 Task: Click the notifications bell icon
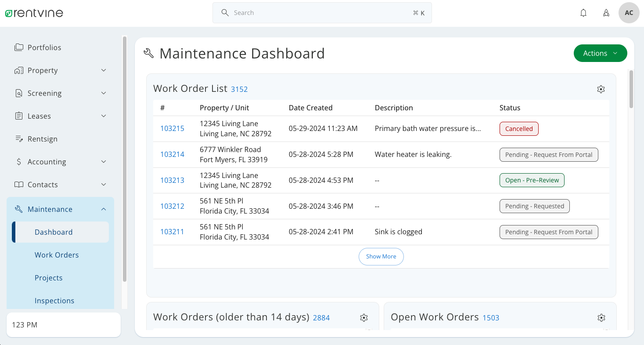click(583, 13)
